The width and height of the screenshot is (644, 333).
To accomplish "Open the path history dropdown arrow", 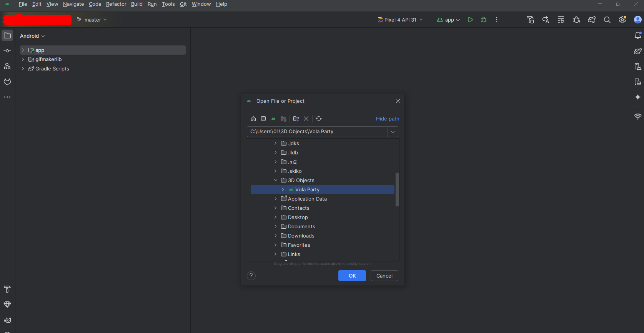I will 393,132.
